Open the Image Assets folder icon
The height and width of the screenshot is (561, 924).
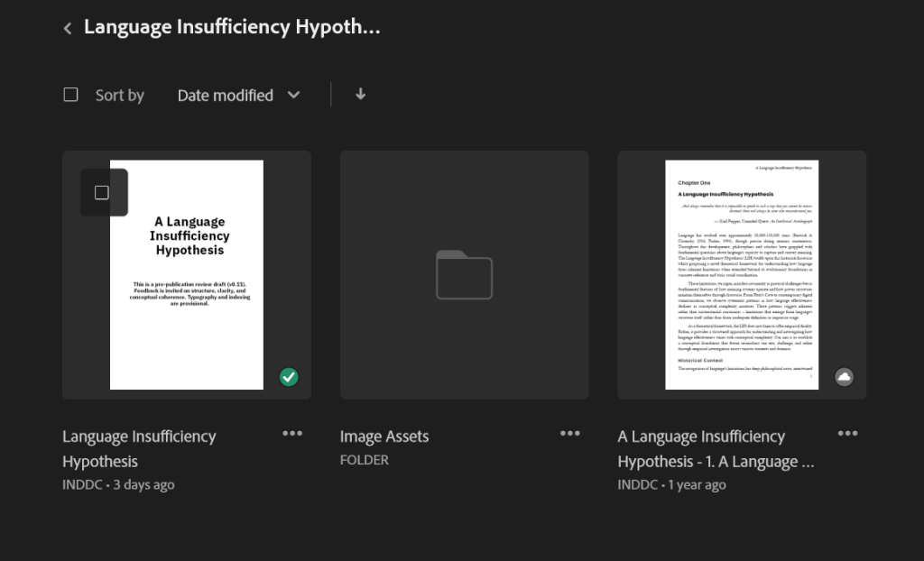click(x=464, y=274)
